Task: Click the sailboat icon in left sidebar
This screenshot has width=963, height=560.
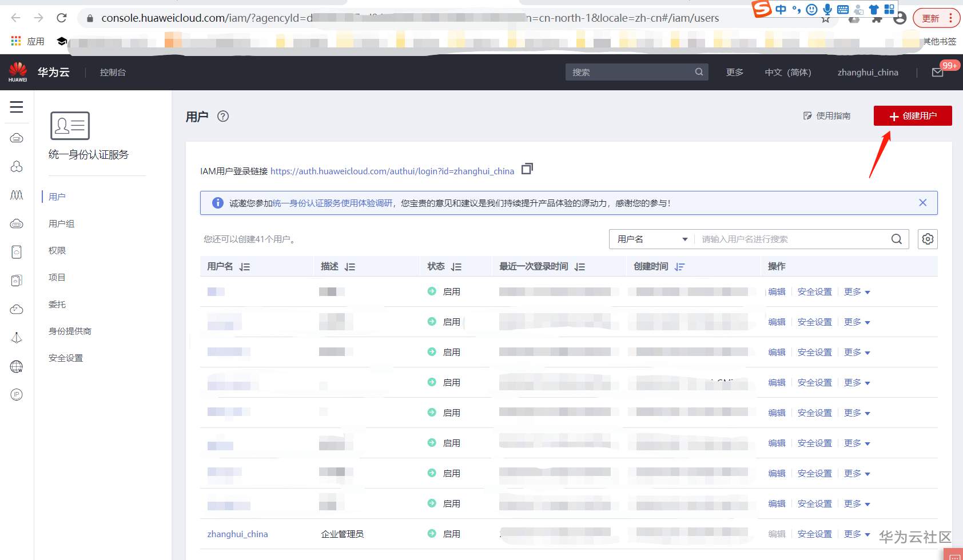Action: pos(17,338)
